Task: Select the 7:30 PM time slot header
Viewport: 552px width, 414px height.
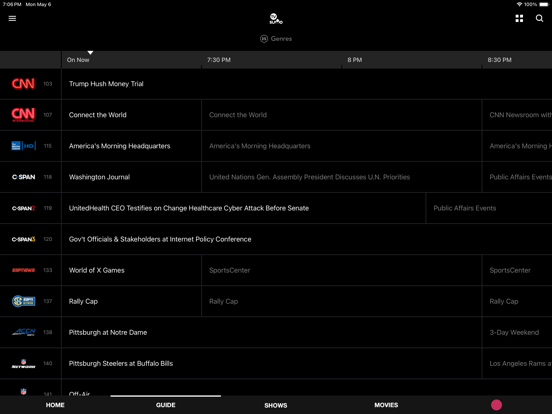Action: tap(219, 60)
